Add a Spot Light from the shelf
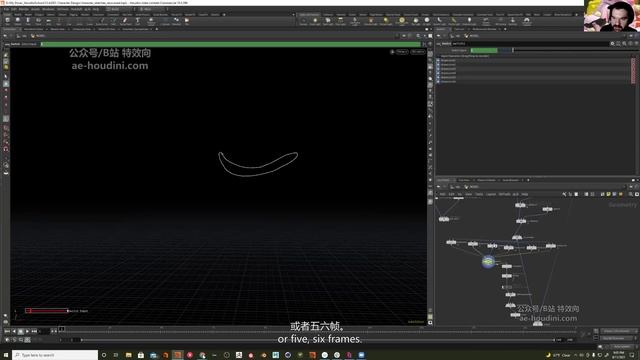 click(x=328, y=21)
